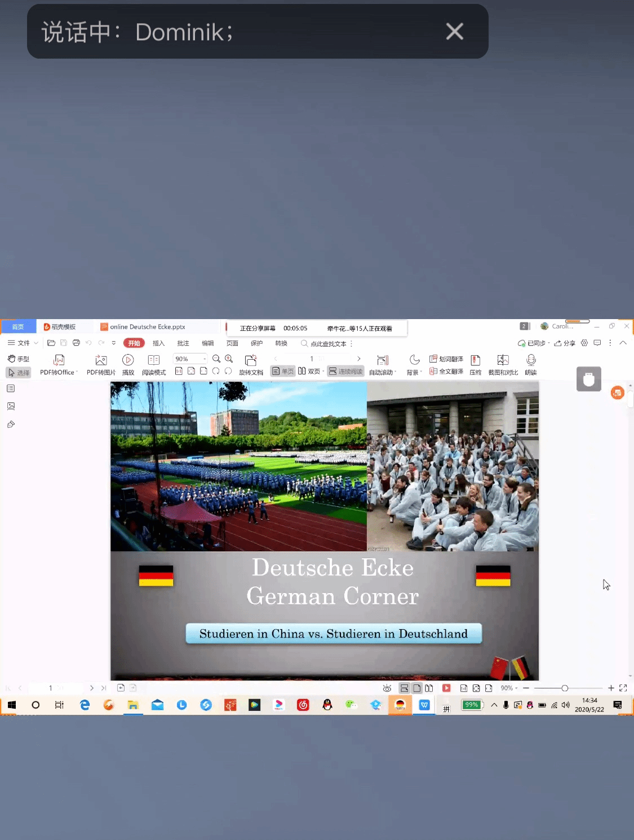The image size is (634, 840).
Task: Toggle 单页 single page view
Action: click(283, 372)
